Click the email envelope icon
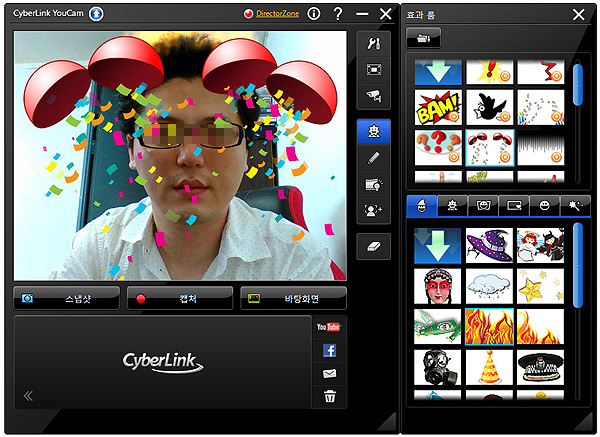Screen dimensions: 600x437 329,373
